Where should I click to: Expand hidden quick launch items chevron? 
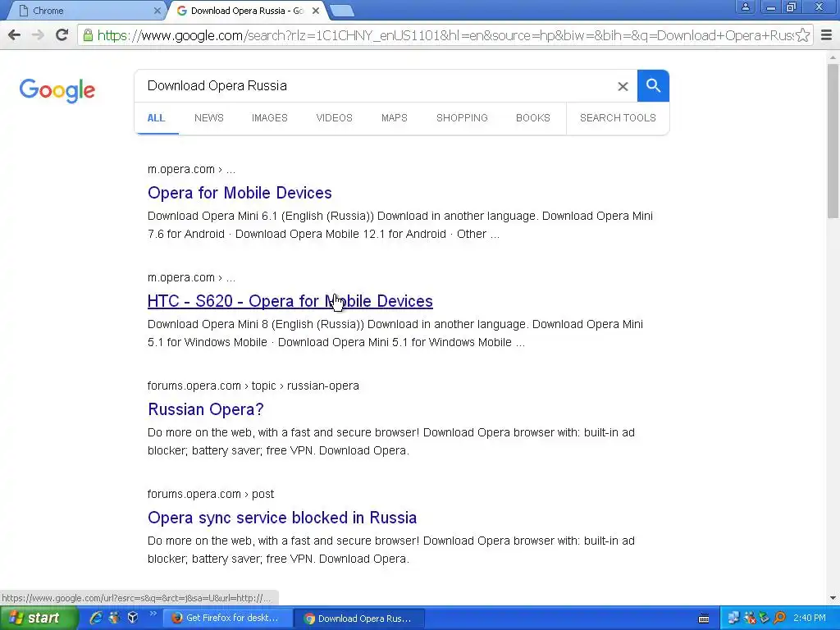153,614
